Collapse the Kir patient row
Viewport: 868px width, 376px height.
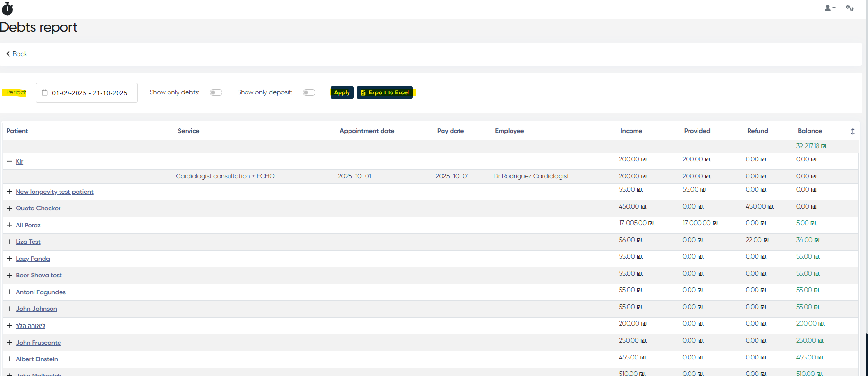9,161
